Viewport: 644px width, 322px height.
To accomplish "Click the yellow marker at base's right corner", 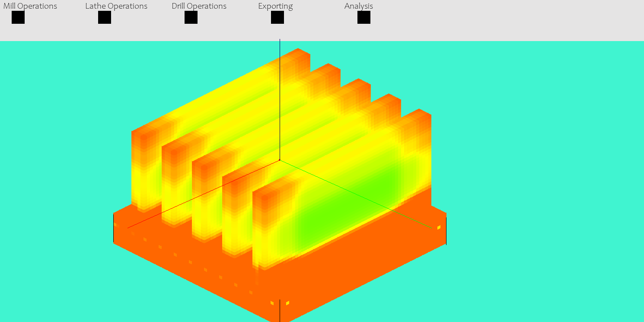I will [x=439, y=227].
